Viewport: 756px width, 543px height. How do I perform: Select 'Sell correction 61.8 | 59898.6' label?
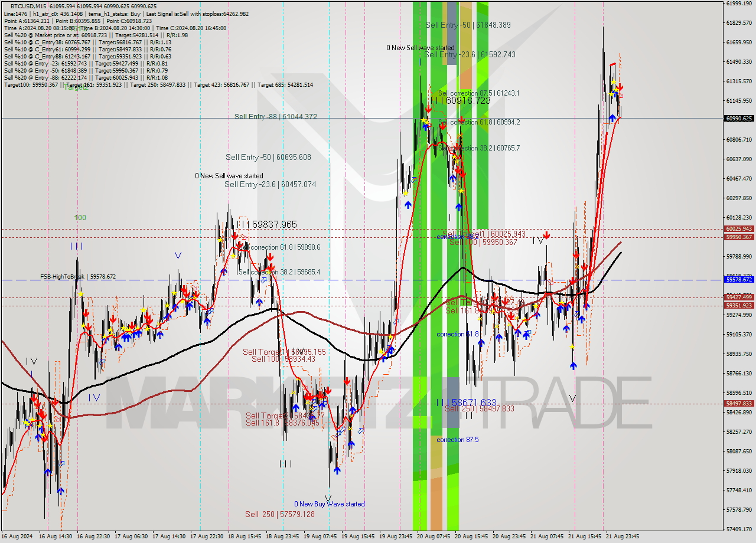[279, 247]
